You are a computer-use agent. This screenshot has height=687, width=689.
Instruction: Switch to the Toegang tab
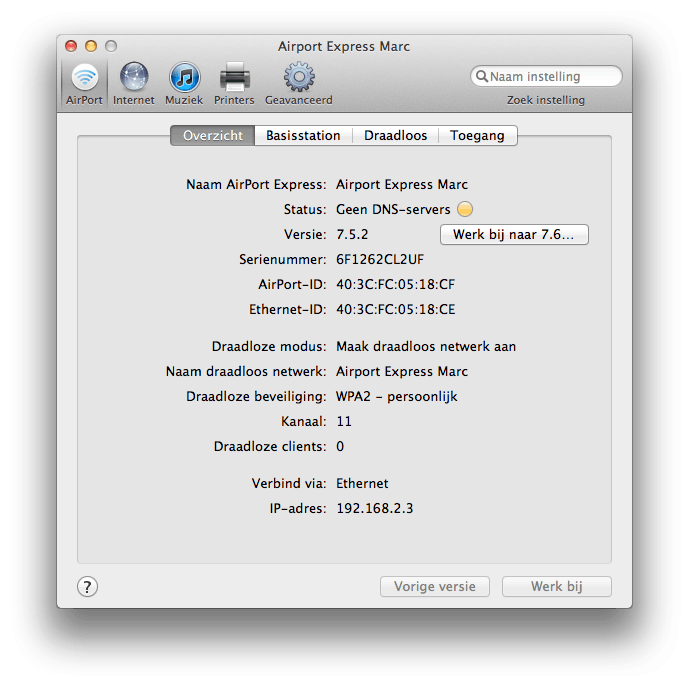pyautogui.click(x=477, y=135)
